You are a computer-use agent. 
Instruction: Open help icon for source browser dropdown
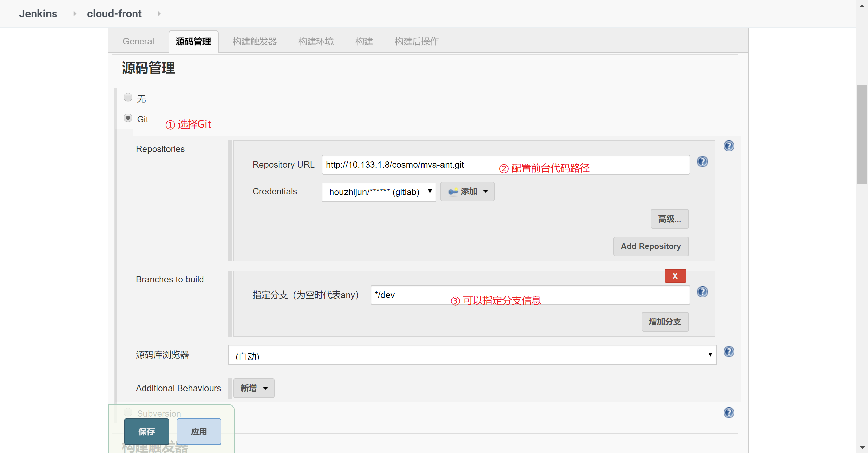tap(729, 352)
